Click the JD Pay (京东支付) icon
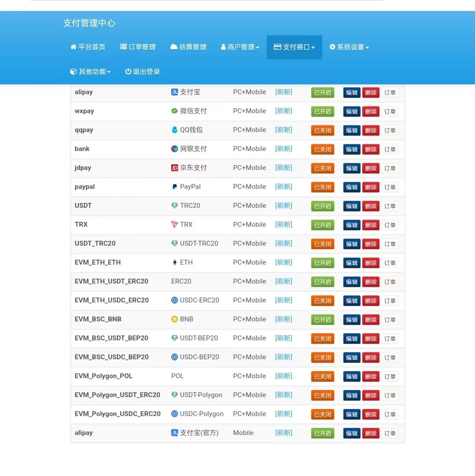Screen dimensions: 475x476 tap(175, 168)
